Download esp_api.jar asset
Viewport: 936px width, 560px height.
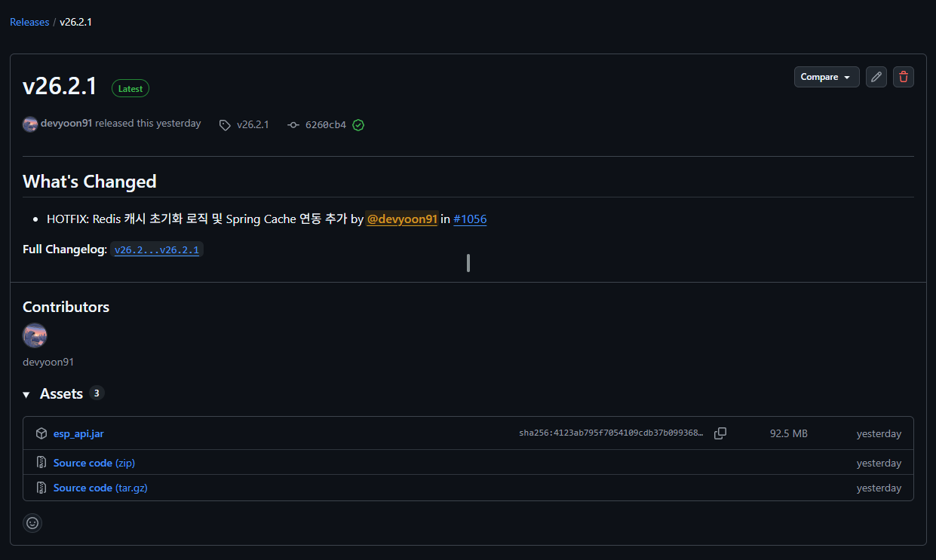pos(78,433)
